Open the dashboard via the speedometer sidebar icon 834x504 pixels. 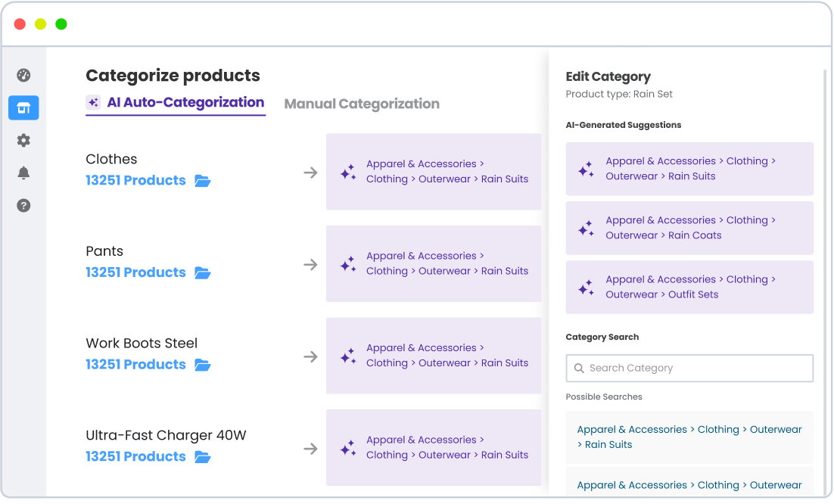[23, 75]
